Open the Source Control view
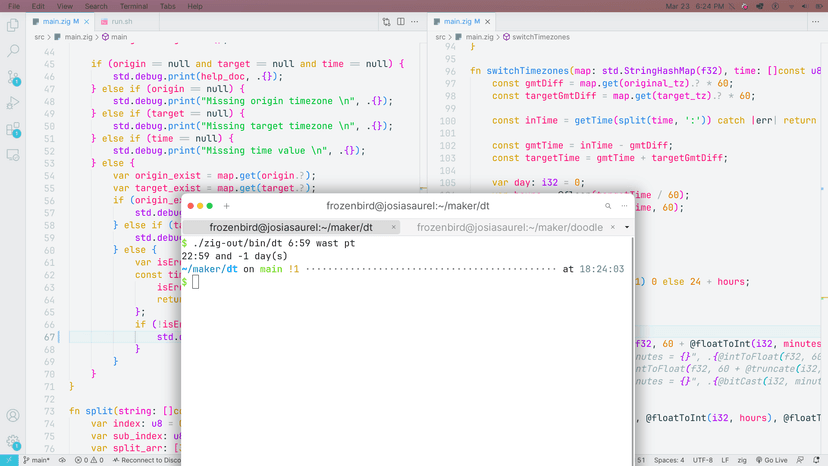The height and width of the screenshot is (466, 828). pyautogui.click(x=13, y=77)
